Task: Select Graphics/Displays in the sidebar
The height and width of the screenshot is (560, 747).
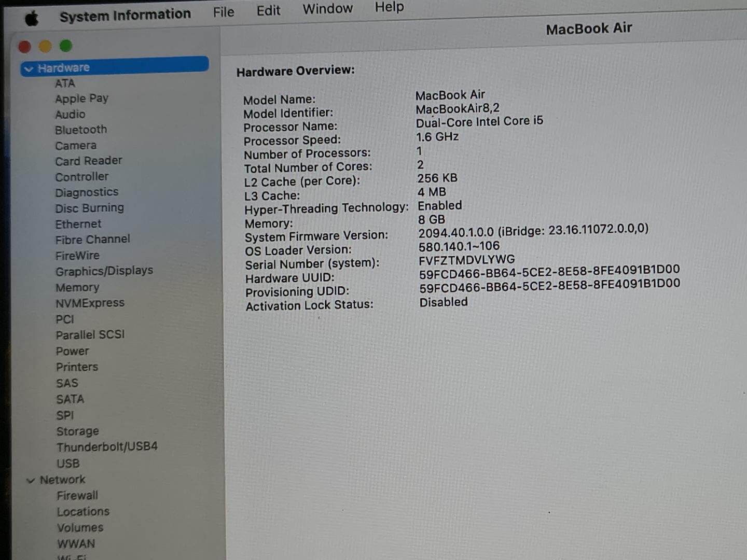Action: 104,271
